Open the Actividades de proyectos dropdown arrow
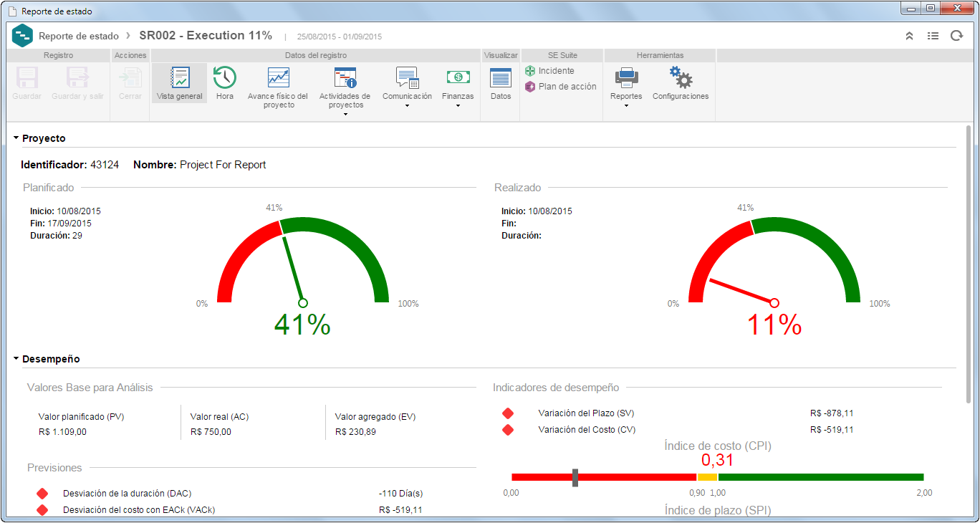980x523 pixels. click(345, 114)
